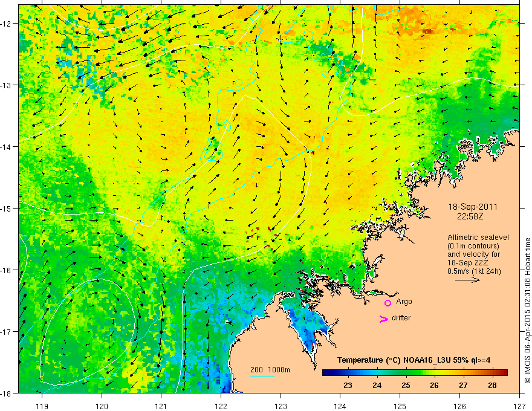
Task: Click colorbar tick label 27
Action: pos(463,386)
